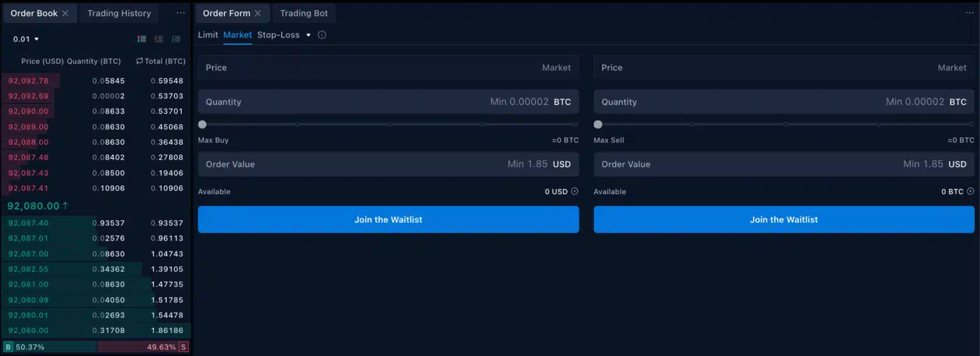
Task: Select the Limit order type
Action: coord(208,35)
